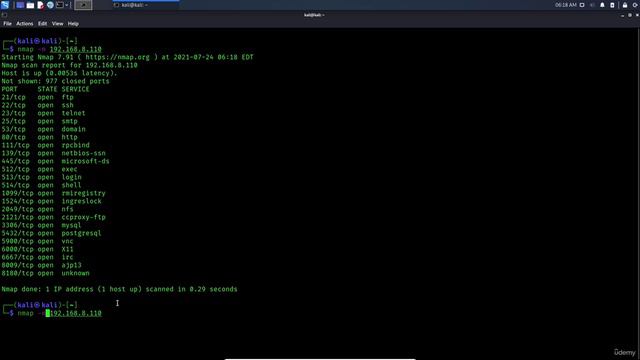
Task: Click the lock screen icon
Action: (625, 5)
